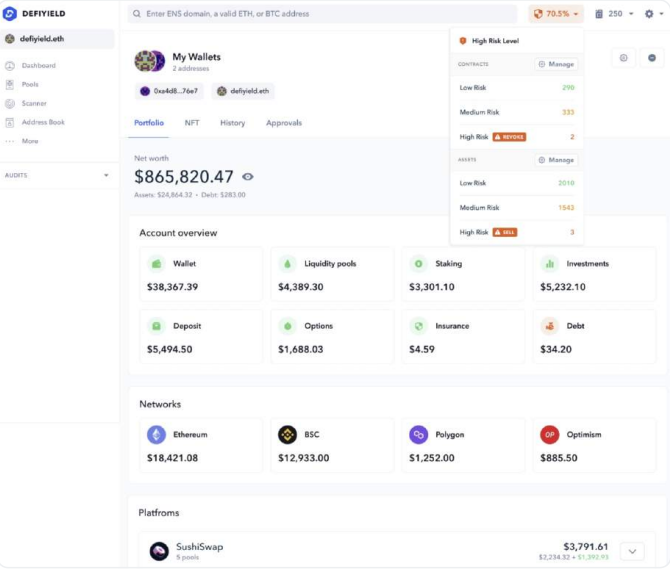
Task: Click Manage button in Contracts section
Action: [557, 64]
